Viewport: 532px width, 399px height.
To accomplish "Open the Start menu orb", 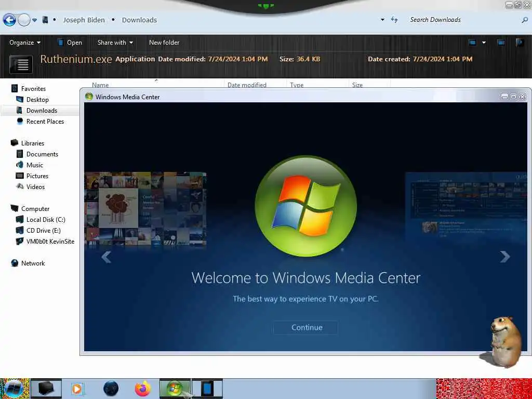I will pyautogui.click(x=14, y=389).
